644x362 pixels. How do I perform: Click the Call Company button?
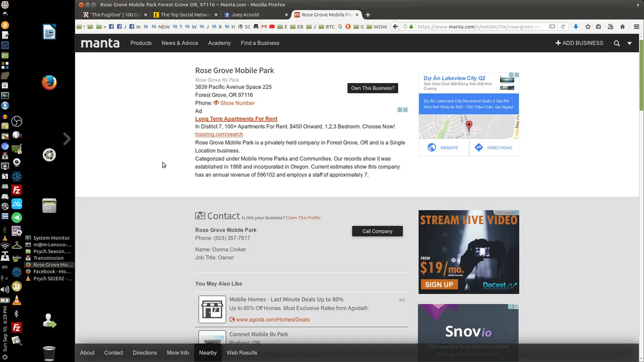coord(377,231)
